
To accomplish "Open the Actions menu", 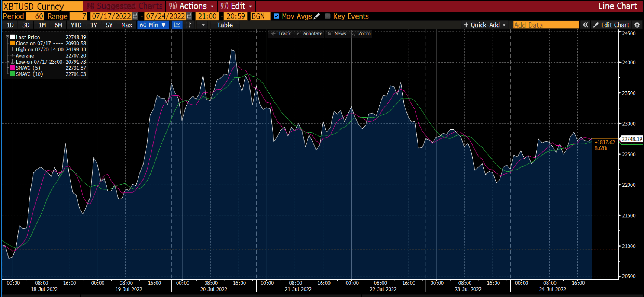I will tap(191, 6).
